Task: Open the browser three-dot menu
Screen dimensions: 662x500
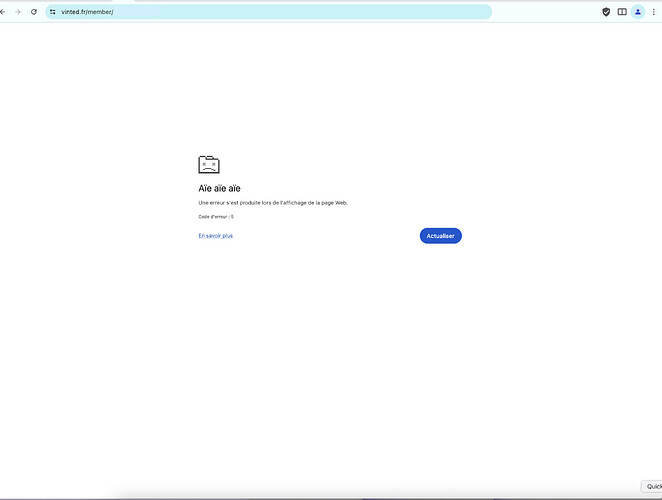Action: pos(656,12)
